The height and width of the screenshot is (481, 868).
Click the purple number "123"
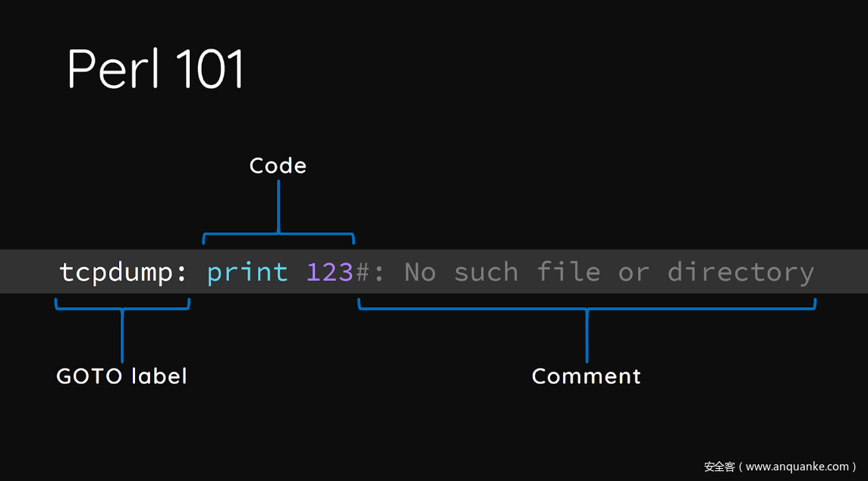(329, 272)
